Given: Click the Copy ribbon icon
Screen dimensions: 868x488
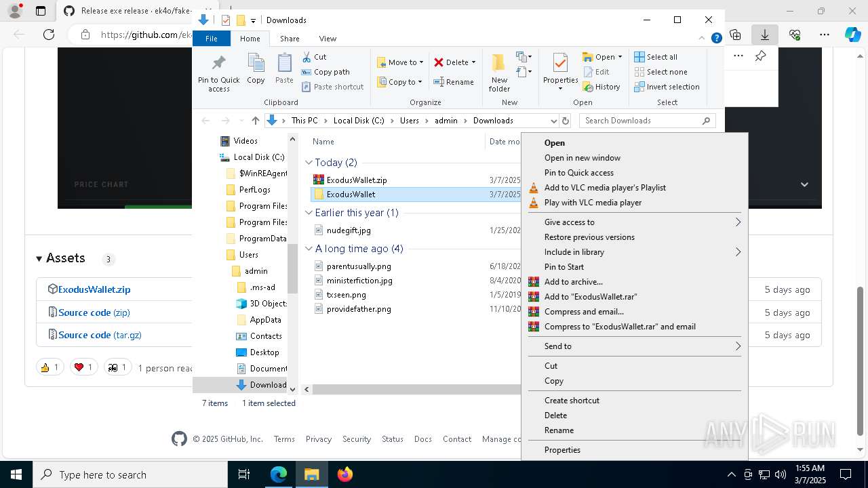Looking at the screenshot, I should [256, 69].
